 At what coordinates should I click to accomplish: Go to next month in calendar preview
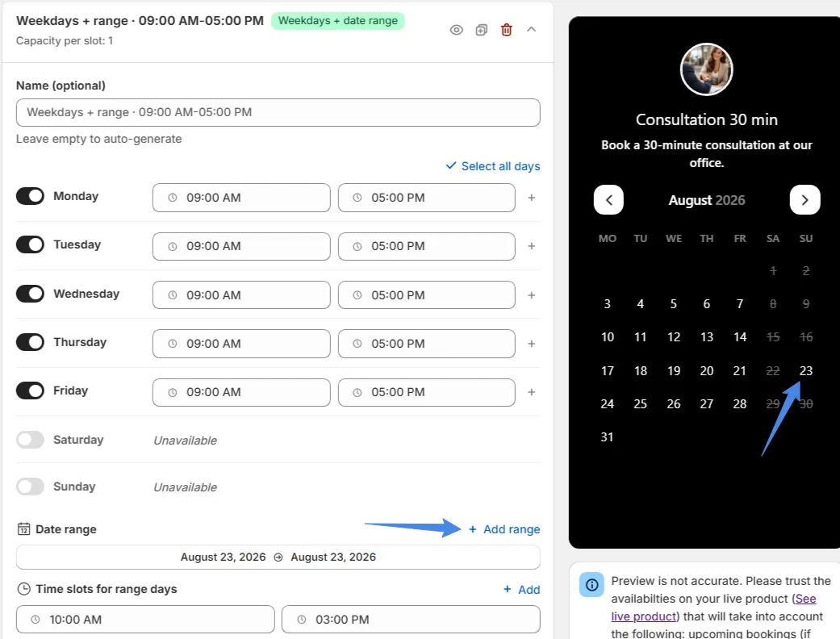coord(804,200)
